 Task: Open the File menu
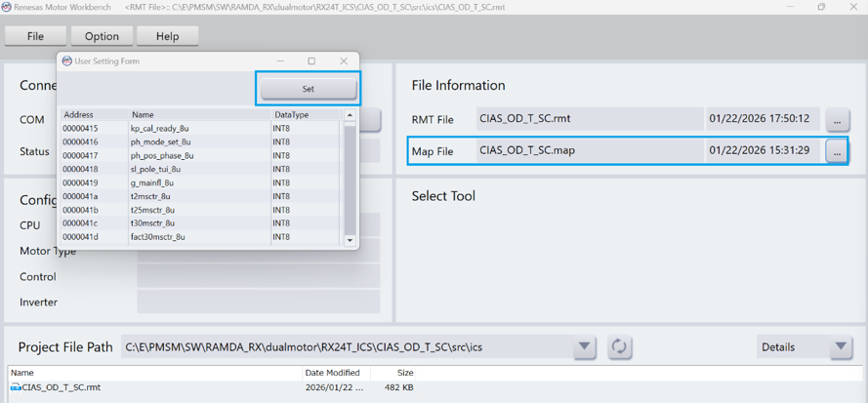[x=35, y=36]
